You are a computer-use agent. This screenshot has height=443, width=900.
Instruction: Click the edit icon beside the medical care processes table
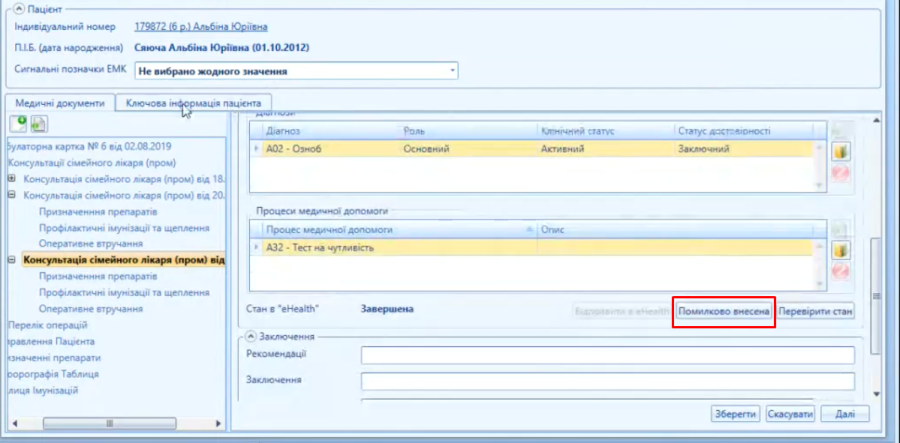(841, 251)
